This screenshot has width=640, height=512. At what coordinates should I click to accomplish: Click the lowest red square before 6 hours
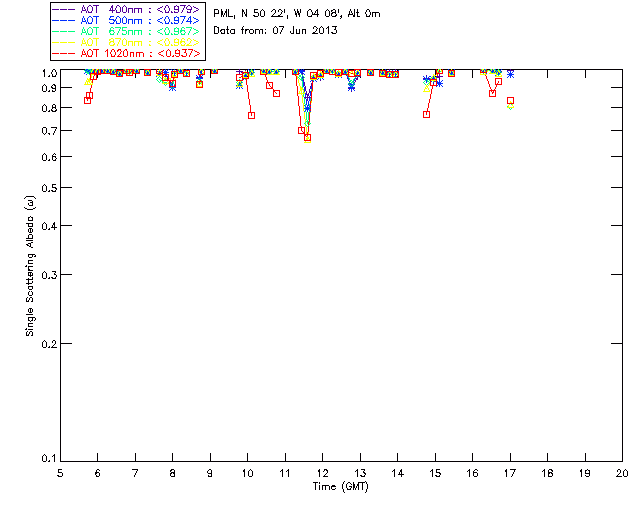[87, 100]
